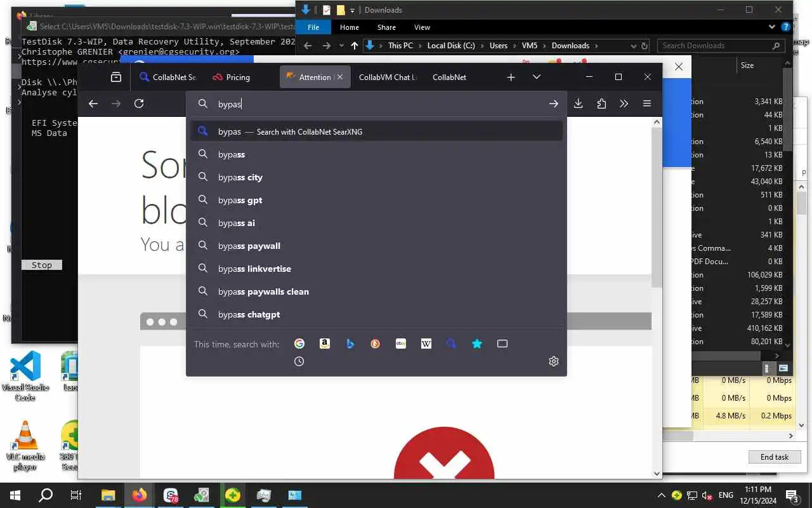This screenshot has height=508, width=812.
Task: Expand the Explorer ribbon chevron
Action: [772, 27]
